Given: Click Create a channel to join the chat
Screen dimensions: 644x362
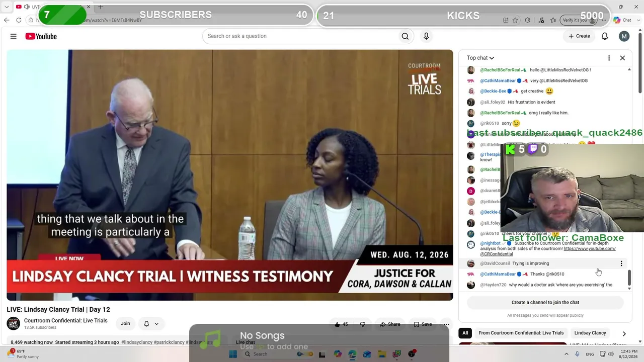Looking at the screenshot, I should point(545,302).
